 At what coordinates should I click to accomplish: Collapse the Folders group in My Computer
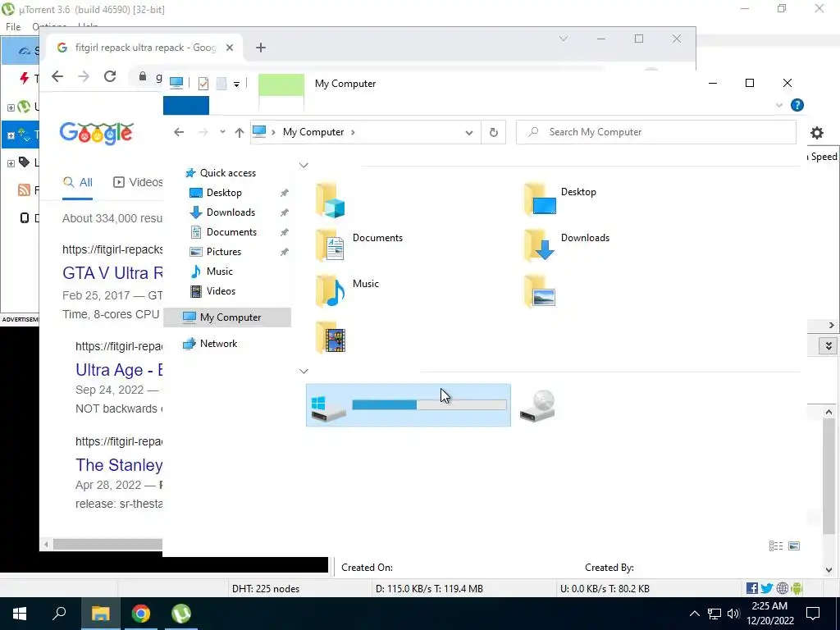[304, 165]
